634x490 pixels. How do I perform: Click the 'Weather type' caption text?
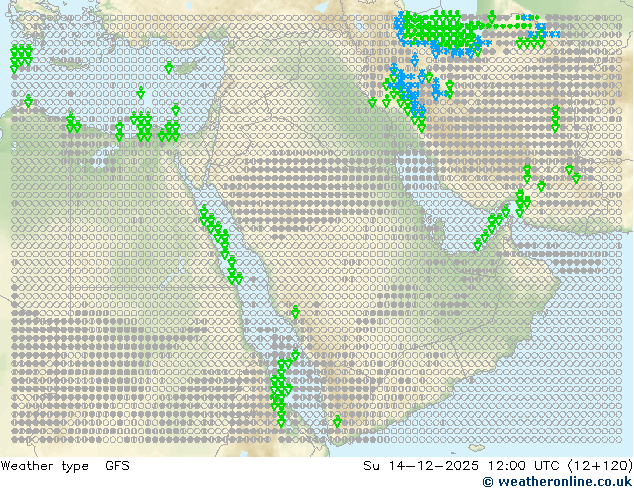[44, 466]
